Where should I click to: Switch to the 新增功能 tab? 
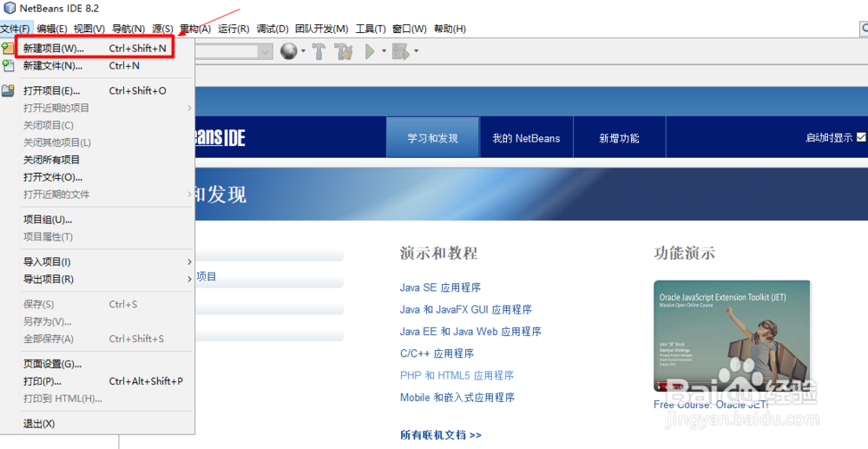pyautogui.click(x=620, y=138)
